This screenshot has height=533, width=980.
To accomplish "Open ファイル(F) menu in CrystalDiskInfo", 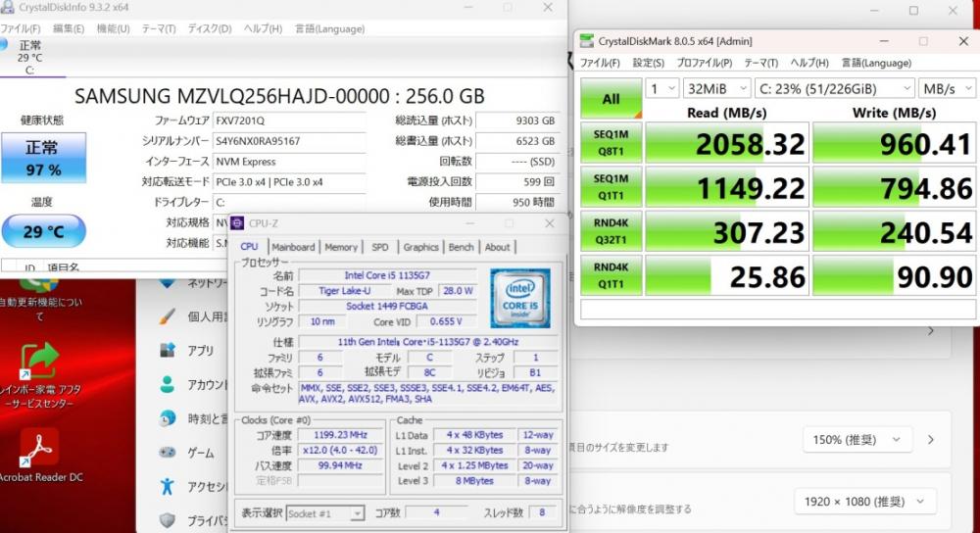I will point(20,28).
